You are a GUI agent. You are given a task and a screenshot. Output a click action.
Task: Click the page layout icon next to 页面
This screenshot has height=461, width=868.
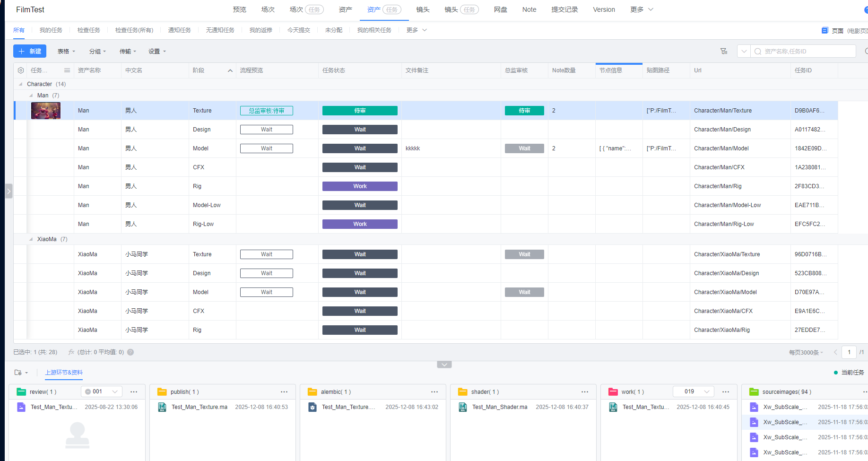pyautogui.click(x=825, y=30)
